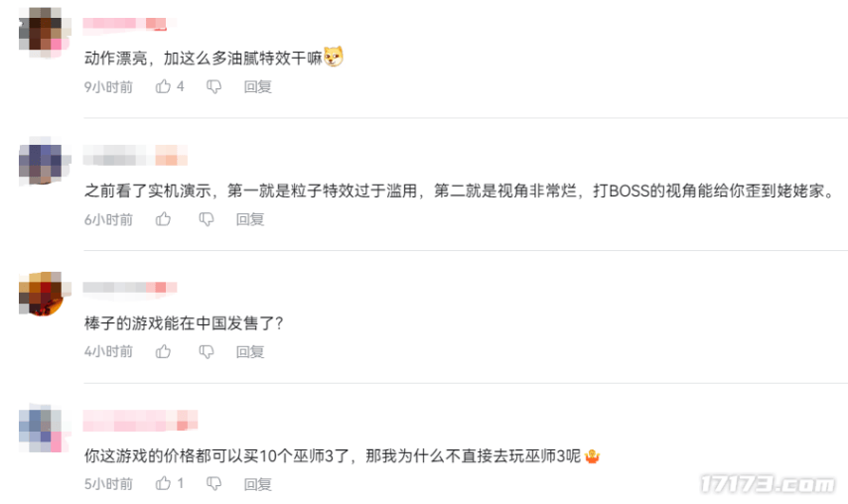Reply to the 棒子的游戏 comment
This screenshot has width=848, height=504.
[249, 351]
